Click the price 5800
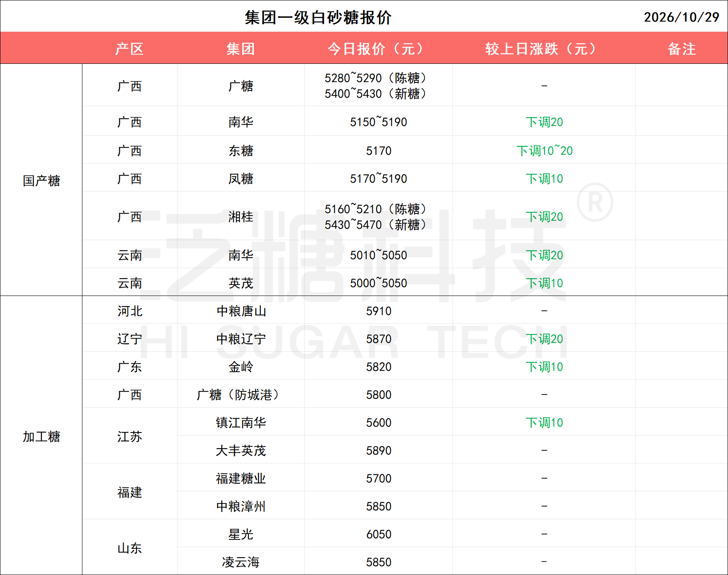 tap(379, 394)
